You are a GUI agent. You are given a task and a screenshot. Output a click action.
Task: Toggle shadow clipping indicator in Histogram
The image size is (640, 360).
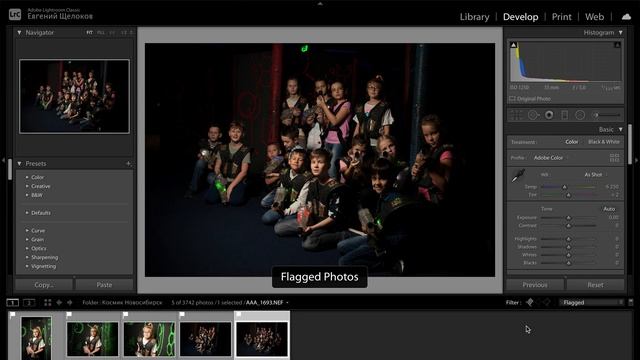514,45
